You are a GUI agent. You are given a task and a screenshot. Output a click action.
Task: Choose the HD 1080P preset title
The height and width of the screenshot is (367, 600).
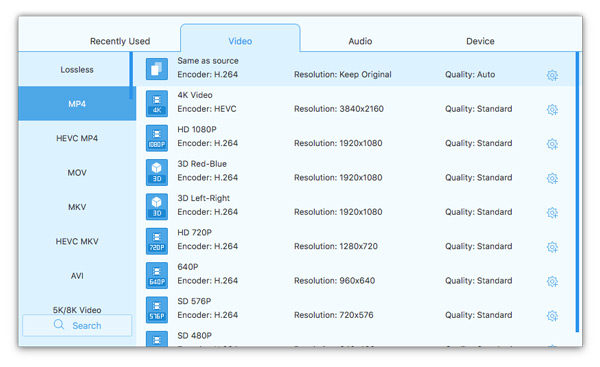pos(197,129)
